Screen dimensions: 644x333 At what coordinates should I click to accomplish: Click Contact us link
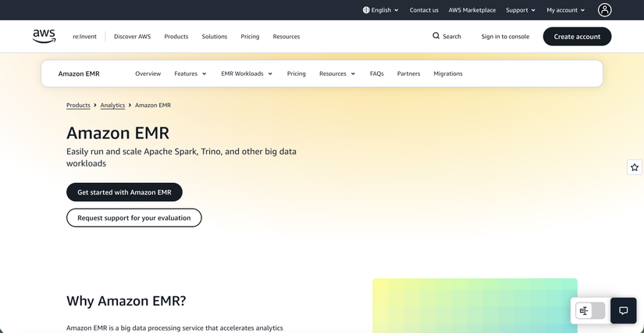(x=424, y=10)
